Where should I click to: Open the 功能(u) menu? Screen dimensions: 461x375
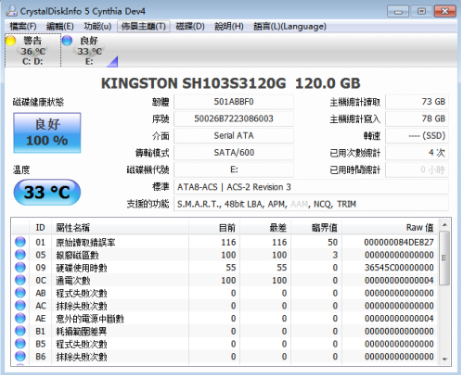click(x=97, y=26)
